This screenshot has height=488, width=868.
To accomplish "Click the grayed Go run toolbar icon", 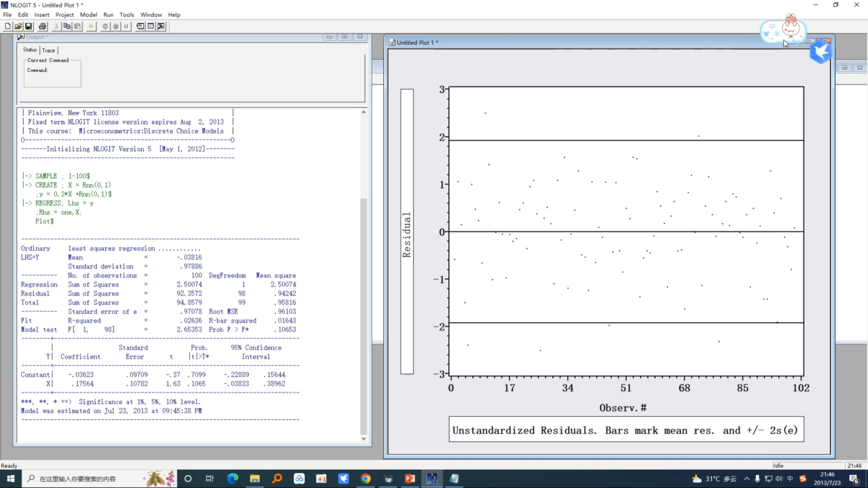I will point(105,26).
